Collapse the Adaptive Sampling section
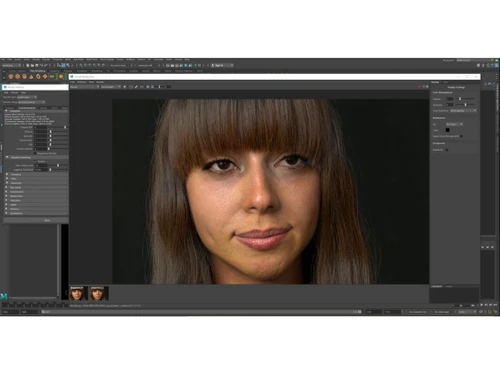Viewport: 500px width, 375px height. pos(7,157)
